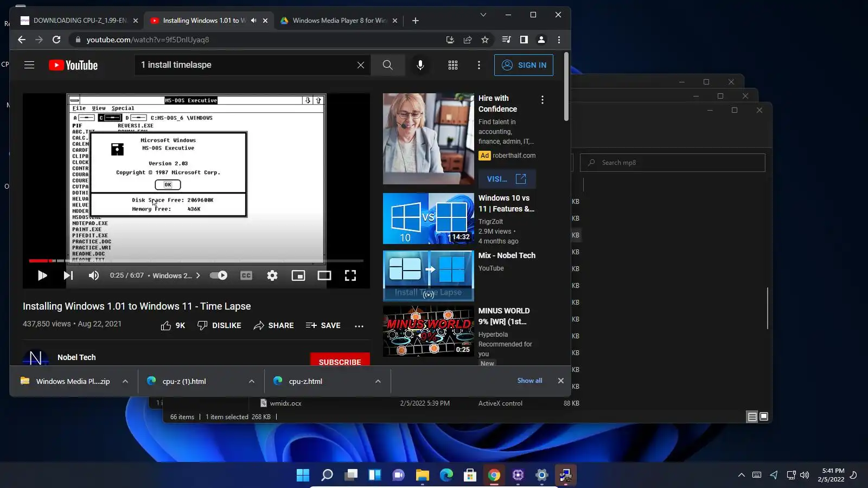Reload the YouTube page
Viewport: 868px width, 488px height.
click(56, 40)
